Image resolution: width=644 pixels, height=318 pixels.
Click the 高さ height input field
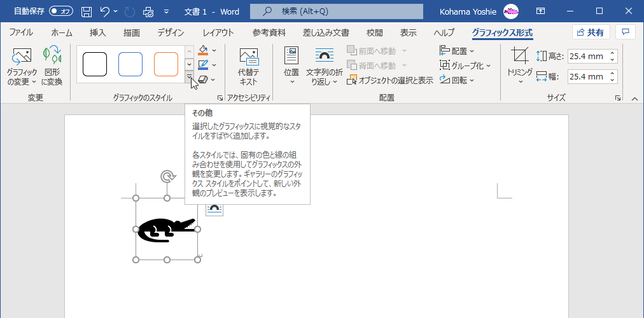(x=588, y=56)
